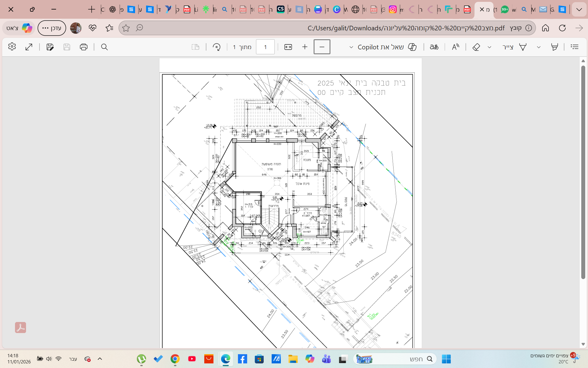Toggle the translate (aあ) tool
The height and width of the screenshot is (368, 588).
pos(434,47)
